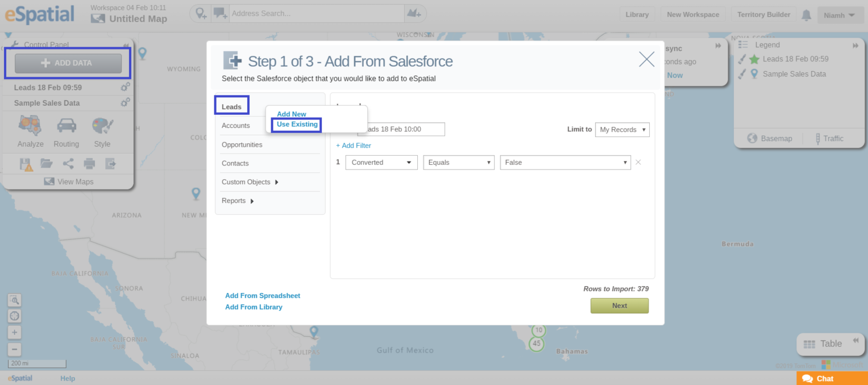Open the Library from the top bar
The height and width of the screenshot is (385, 868).
click(x=637, y=15)
